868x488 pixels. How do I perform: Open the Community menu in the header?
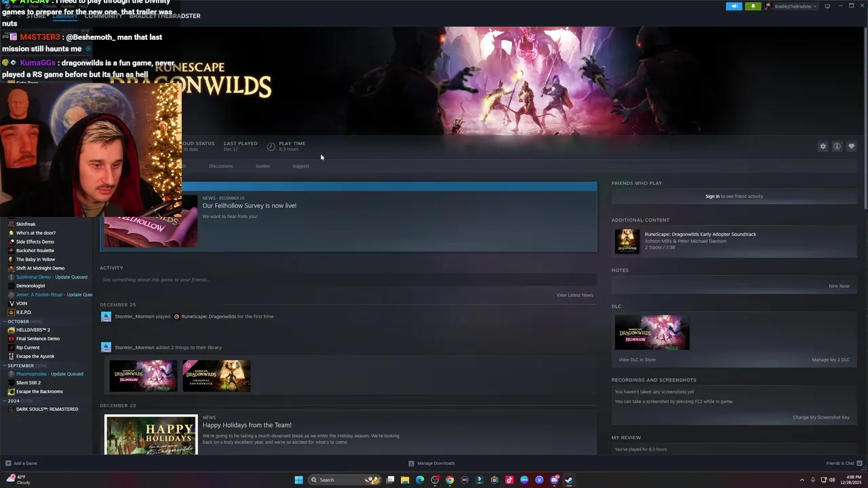[103, 16]
